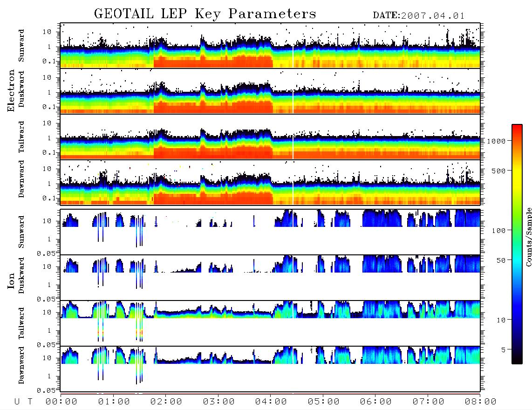
Task: Select the "DATE:2007.04.01" label
Action: tap(419, 16)
